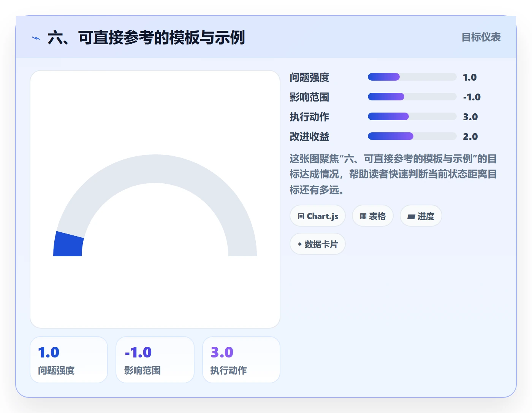
Task: Select the 进度 tag
Action: [421, 216]
